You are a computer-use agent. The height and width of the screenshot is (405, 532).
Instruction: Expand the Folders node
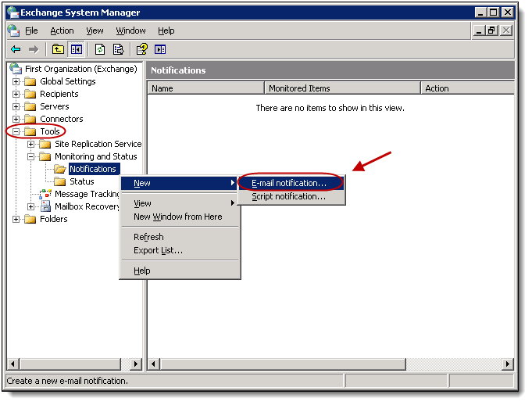coord(16,219)
